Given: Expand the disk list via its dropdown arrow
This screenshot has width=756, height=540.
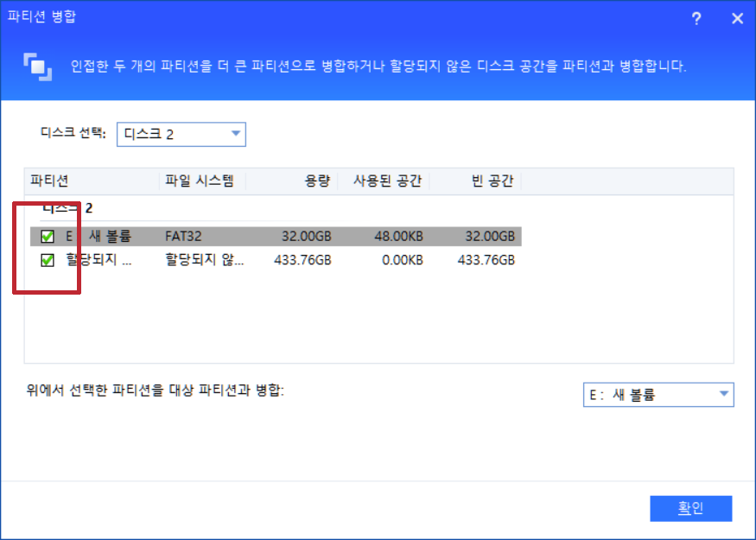Looking at the screenshot, I should tap(234, 134).
